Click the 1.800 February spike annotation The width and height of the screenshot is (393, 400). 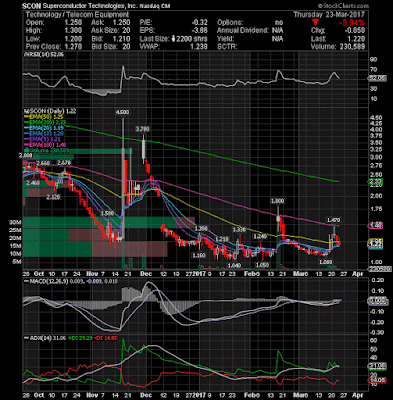[277, 201]
